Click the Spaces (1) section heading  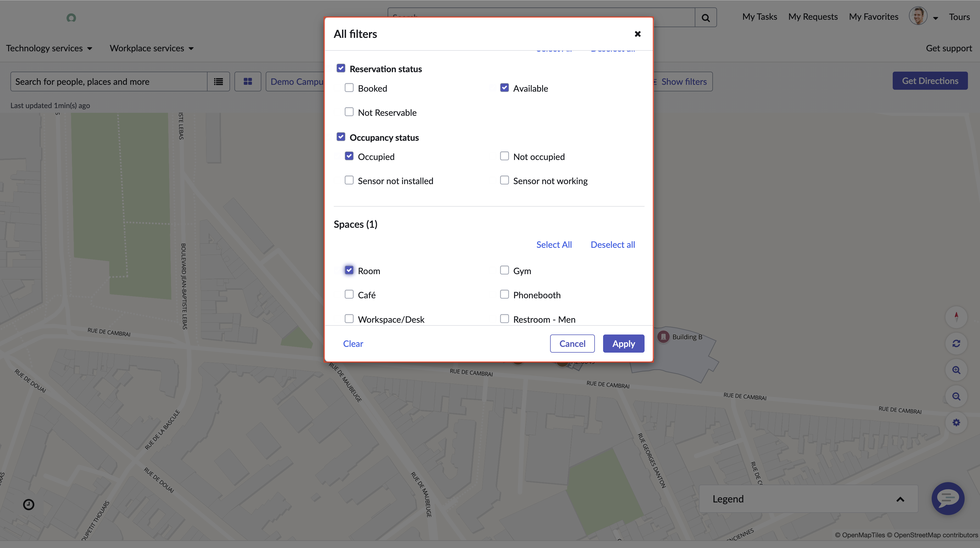pos(355,224)
